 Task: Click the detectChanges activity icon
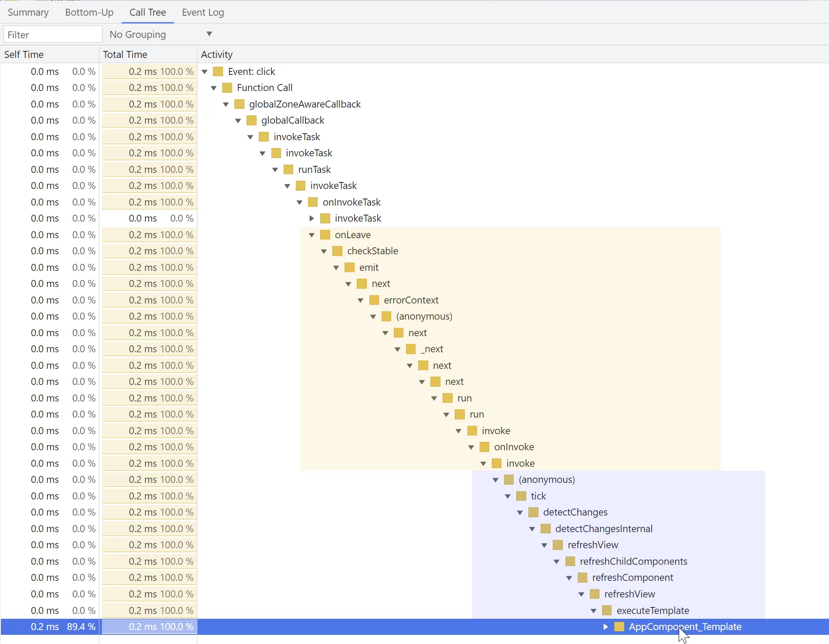[x=533, y=512]
